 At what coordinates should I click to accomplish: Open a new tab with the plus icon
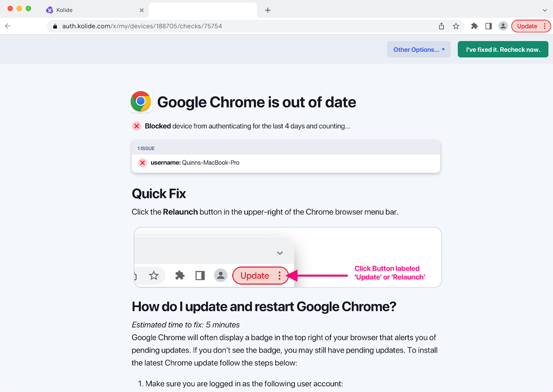pos(268,9)
